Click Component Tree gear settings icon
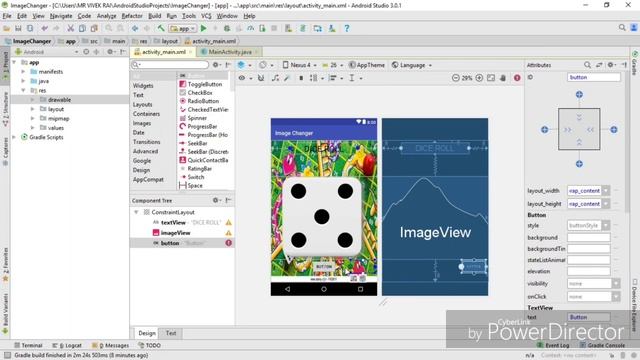The width and height of the screenshot is (640, 360). coord(216,200)
